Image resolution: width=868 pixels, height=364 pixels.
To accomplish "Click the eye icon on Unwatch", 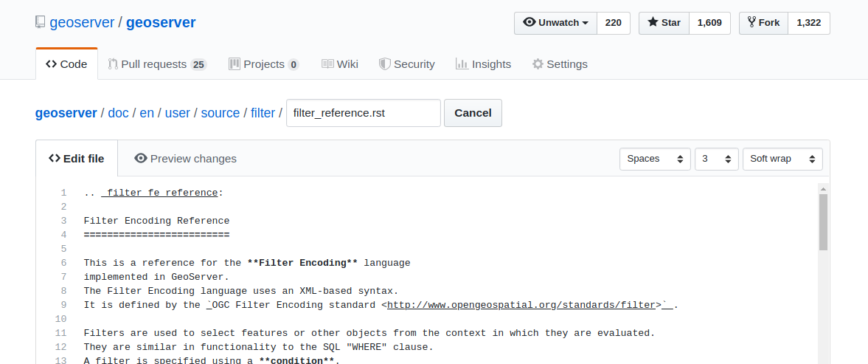I will pos(530,23).
